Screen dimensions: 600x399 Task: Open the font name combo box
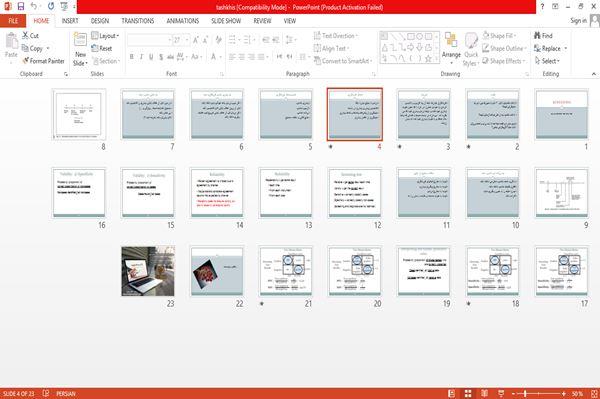click(149, 40)
